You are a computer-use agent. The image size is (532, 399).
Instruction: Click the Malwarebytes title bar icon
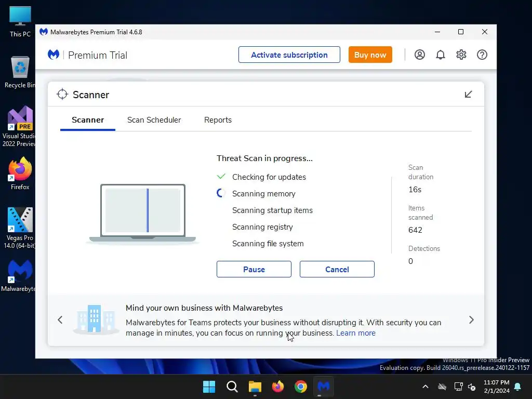[44, 32]
